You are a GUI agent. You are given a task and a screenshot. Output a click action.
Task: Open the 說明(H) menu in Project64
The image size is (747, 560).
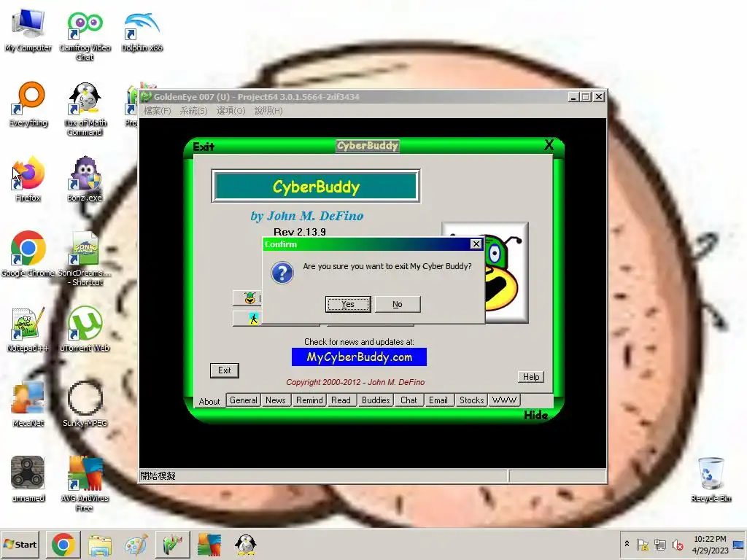[268, 111]
